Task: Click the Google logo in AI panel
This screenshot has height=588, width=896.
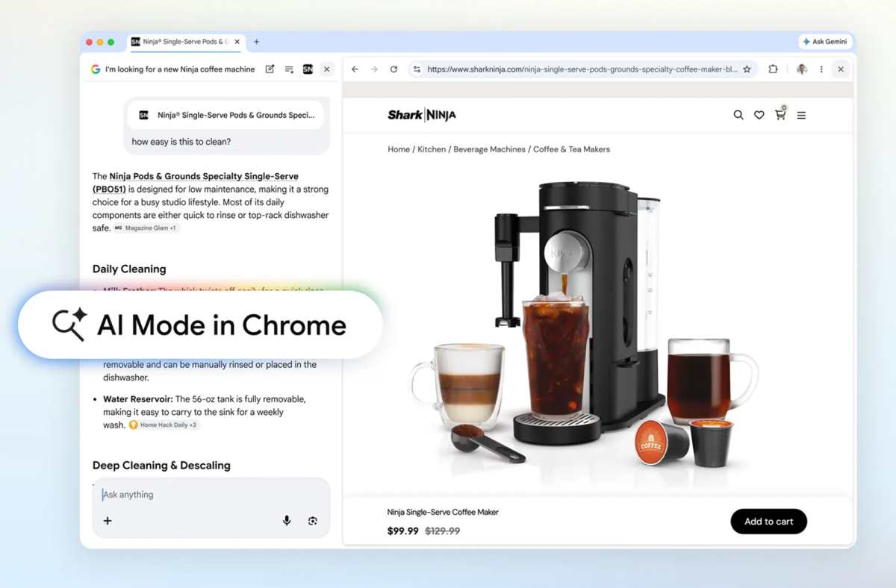Action: (96, 69)
